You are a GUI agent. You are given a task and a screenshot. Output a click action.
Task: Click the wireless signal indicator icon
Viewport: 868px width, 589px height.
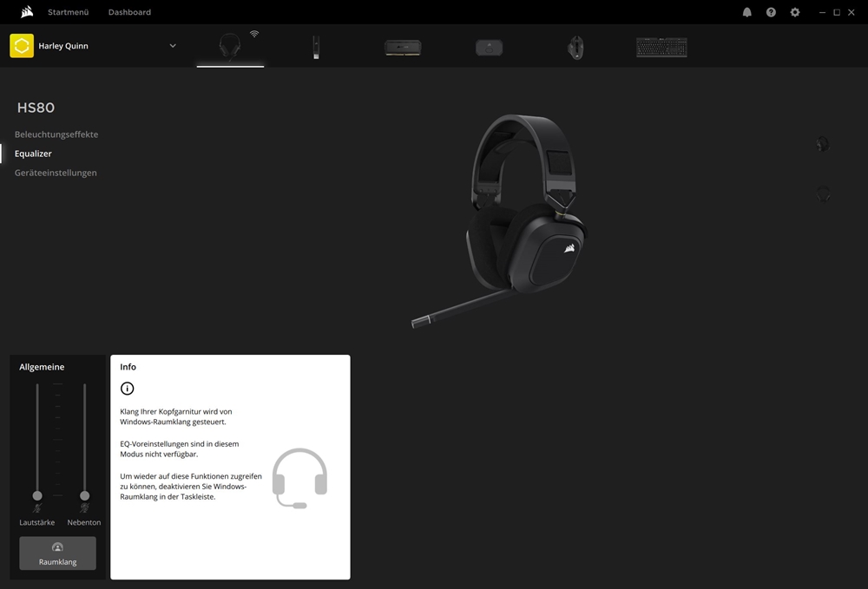[x=254, y=34]
